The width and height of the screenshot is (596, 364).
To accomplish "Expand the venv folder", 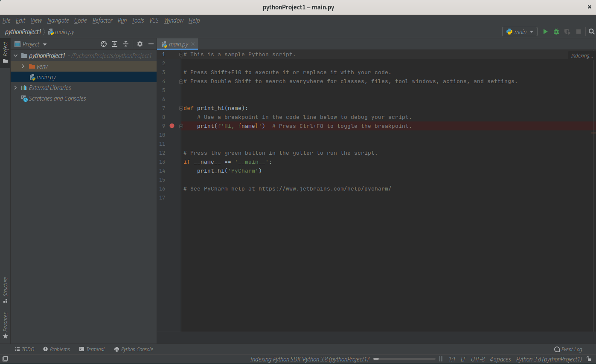I will 23,66.
